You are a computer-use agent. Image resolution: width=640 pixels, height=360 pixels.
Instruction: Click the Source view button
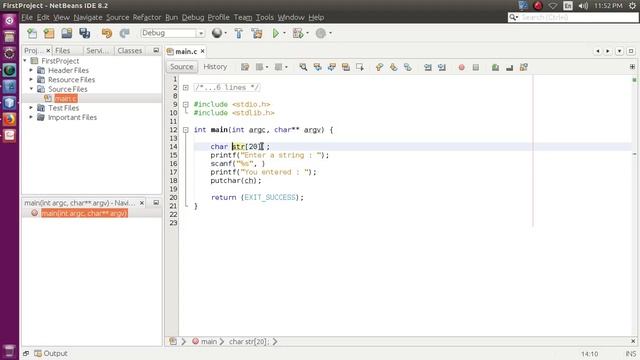point(182,67)
